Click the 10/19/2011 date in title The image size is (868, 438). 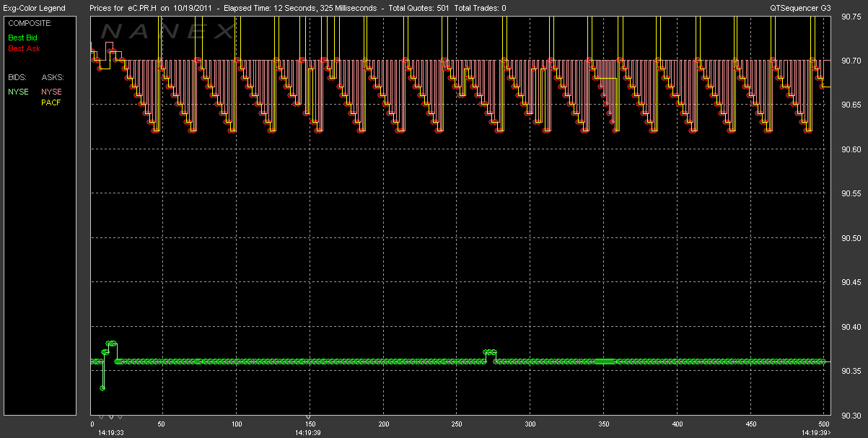pos(194,8)
